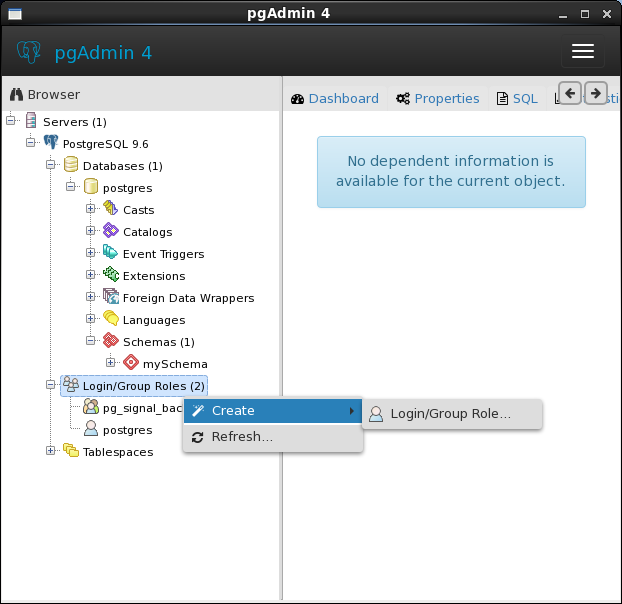Collapse the Login/Group Roles node

pos(50,384)
